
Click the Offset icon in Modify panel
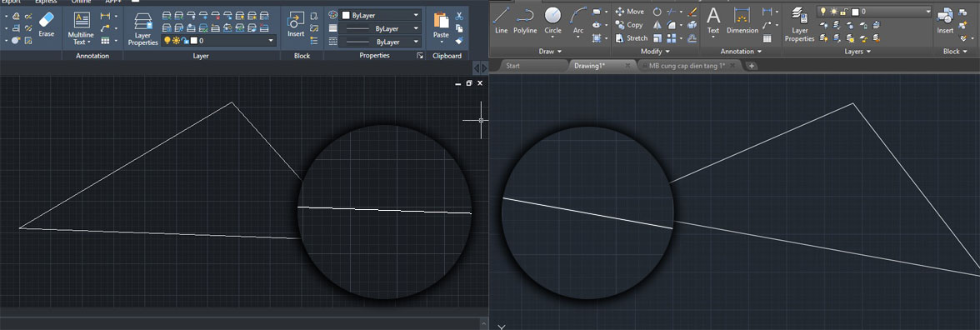[692, 38]
